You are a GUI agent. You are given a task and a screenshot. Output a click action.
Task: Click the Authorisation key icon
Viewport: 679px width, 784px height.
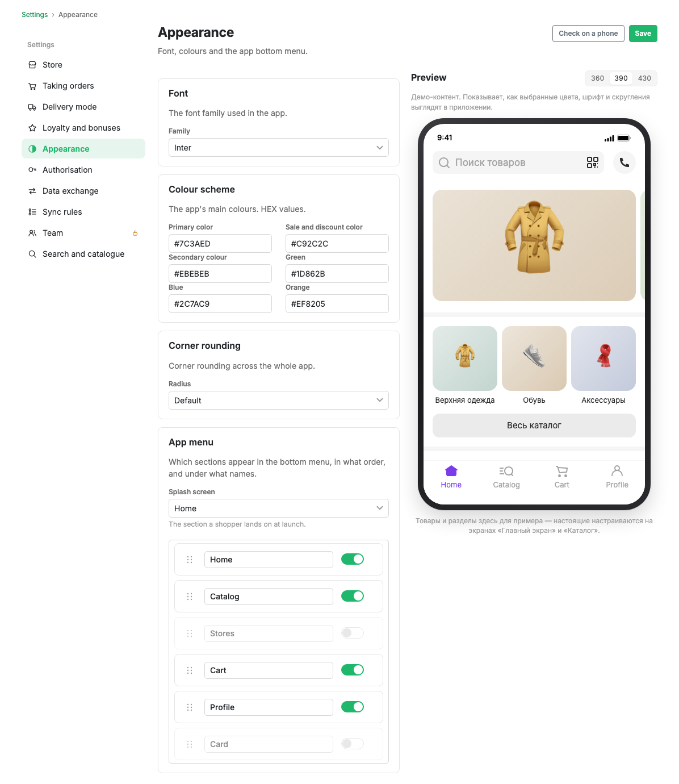32,170
